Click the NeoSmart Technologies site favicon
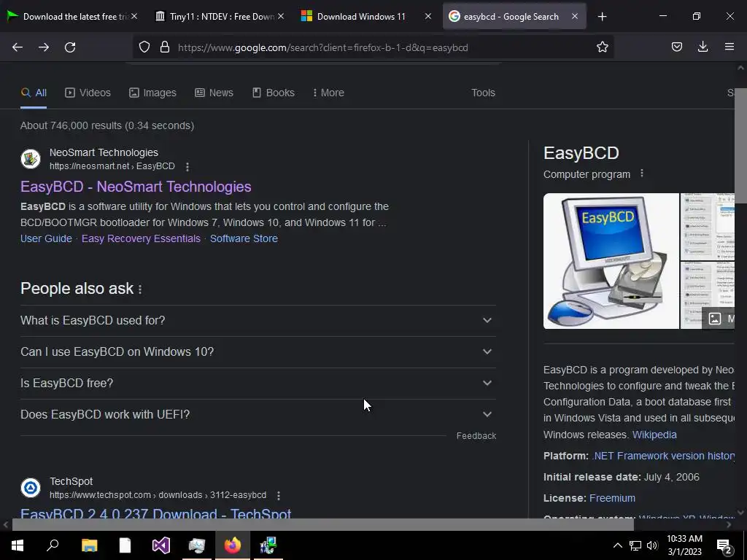Screen dimensions: 747x560 tap(31, 158)
